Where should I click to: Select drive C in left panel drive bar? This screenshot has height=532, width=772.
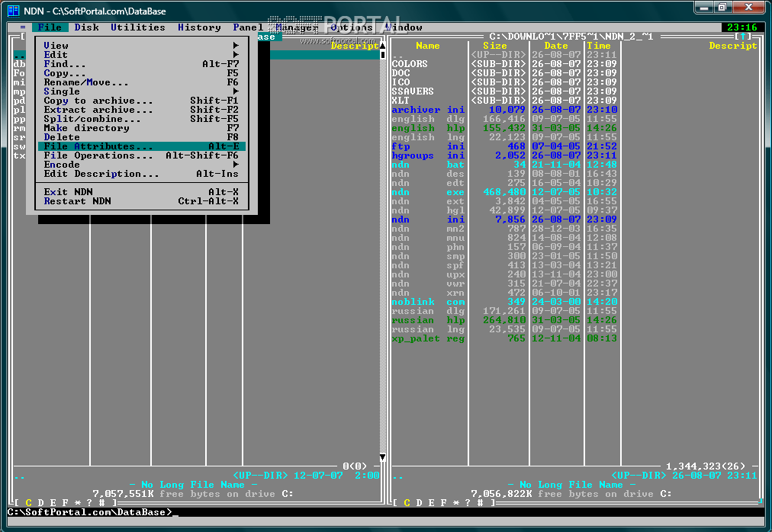pos(28,502)
